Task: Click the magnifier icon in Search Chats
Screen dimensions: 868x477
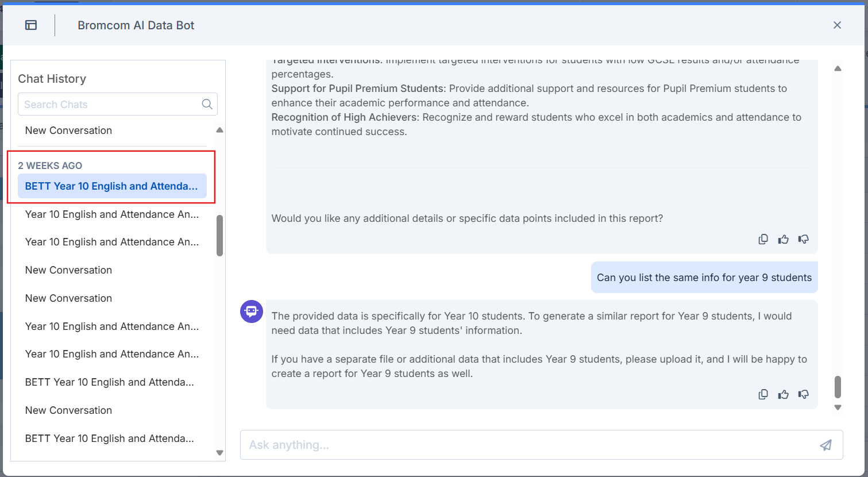Action: (207, 104)
